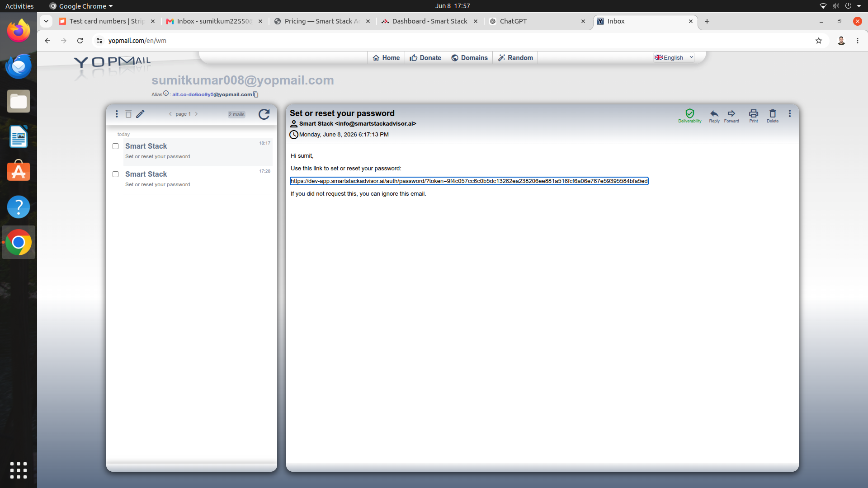Expand Chrome tab search dropdown
868x488 pixels.
[x=46, y=21]
